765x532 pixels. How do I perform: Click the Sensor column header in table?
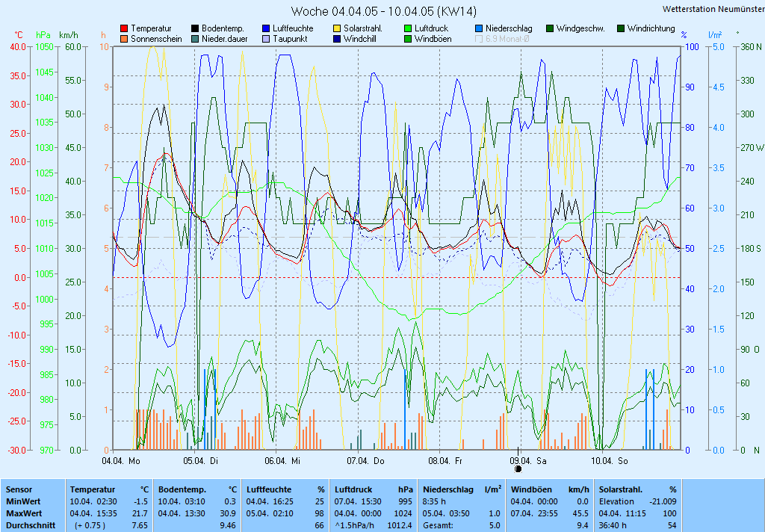pos(19,489)
